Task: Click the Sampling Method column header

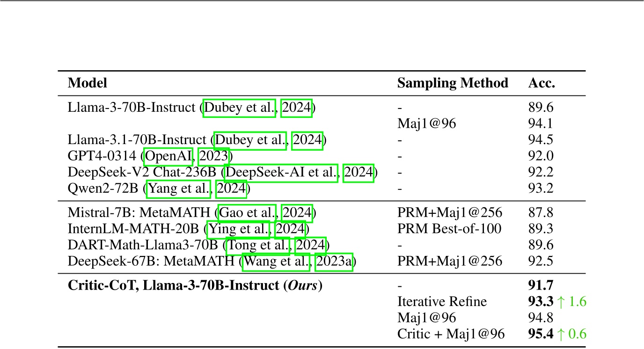Action: pyautogui.click(x=453, y=83)
